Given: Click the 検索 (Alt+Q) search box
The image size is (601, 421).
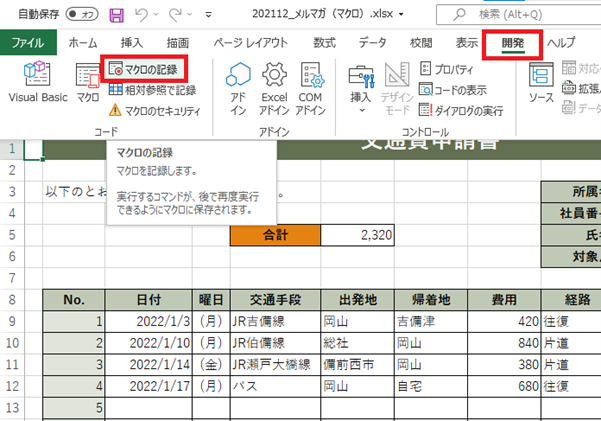Looking at the screenshot, I should (519, 15).
